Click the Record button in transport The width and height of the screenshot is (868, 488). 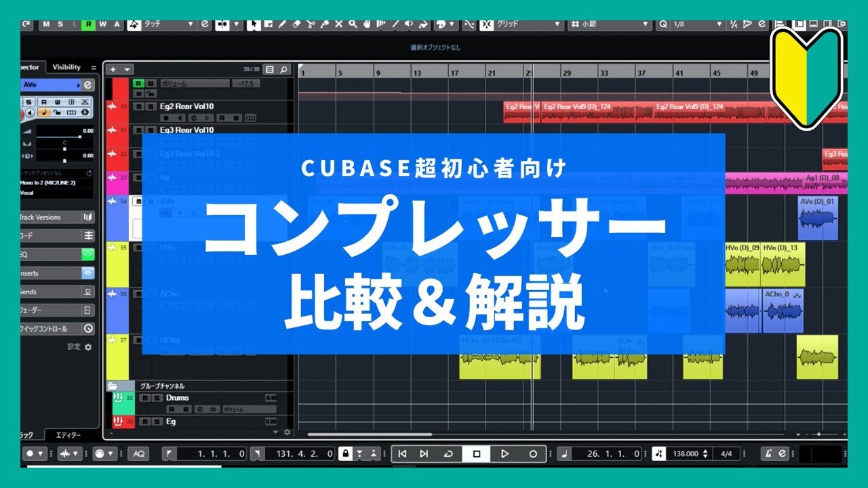click(x=533, y=453)
